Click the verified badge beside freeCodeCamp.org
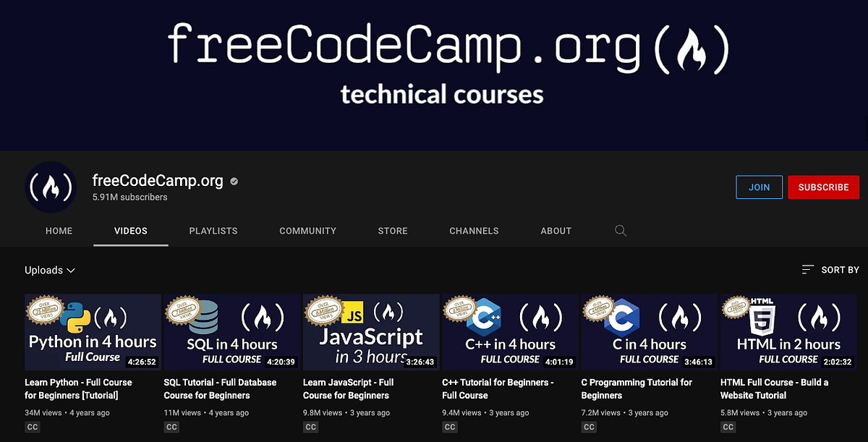Screen dimensions: 868x442 coord(233,181)
